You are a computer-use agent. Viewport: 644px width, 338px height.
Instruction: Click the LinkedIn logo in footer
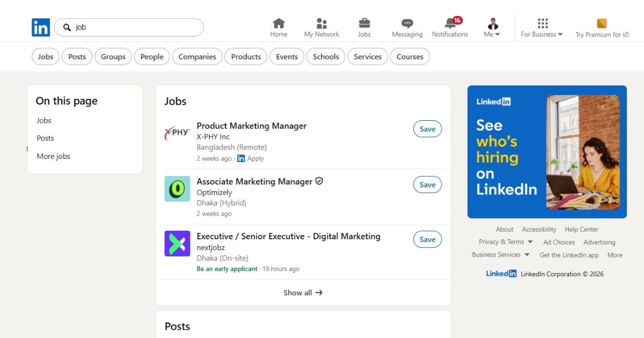tap(501, 274)
